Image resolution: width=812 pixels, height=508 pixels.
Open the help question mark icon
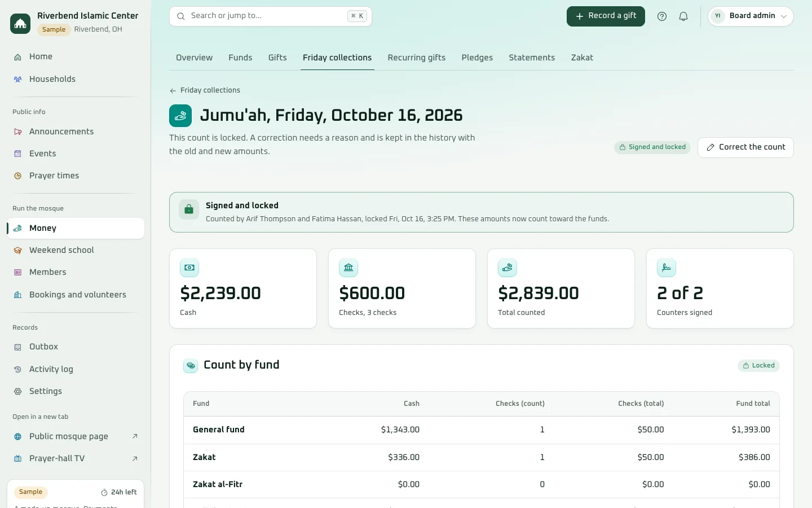click(662, 16)
